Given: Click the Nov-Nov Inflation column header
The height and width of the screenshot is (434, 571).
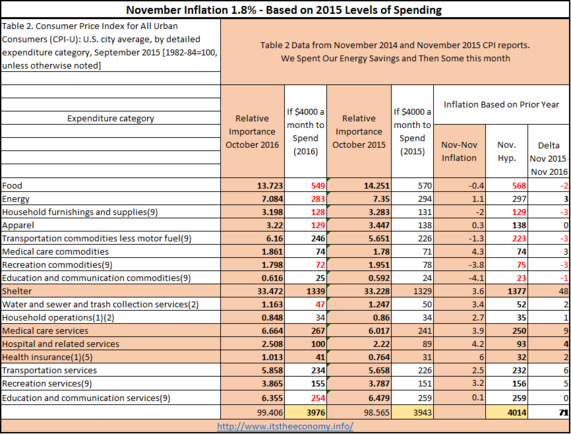Looking at the screenshot, I should 459,151.
